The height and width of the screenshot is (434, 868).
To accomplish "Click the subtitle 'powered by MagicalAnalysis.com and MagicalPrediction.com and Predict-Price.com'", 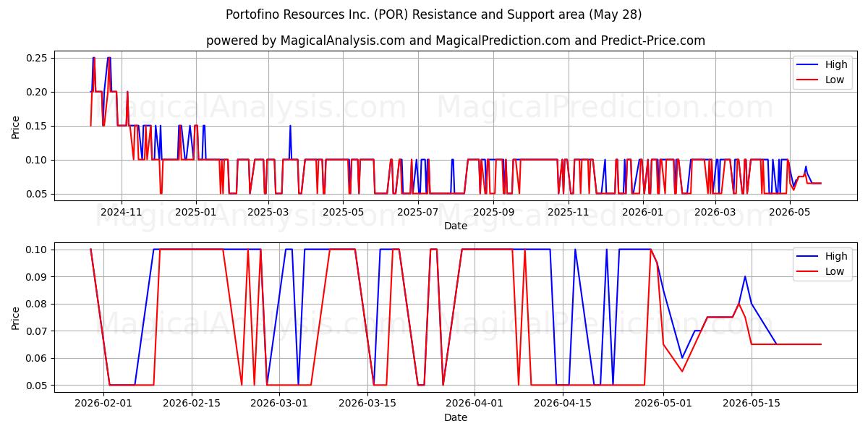I will click(x=456, y=41).
